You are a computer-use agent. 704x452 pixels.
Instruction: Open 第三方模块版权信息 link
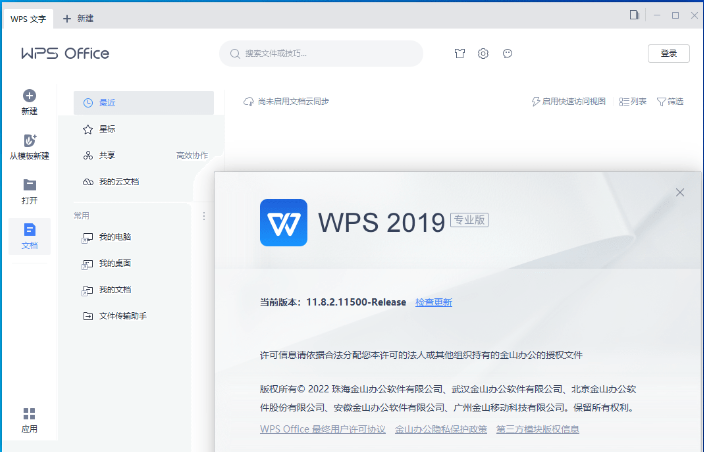[537, 429]
